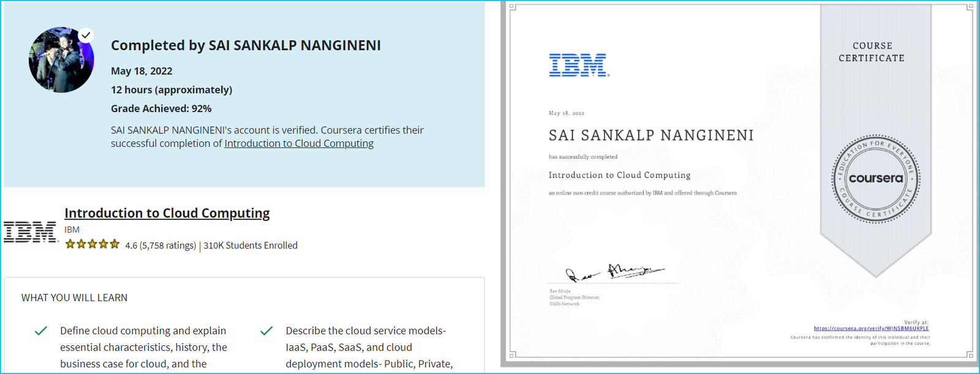
Task: Click the Verify at: label on the certificate
Action: 916,323
